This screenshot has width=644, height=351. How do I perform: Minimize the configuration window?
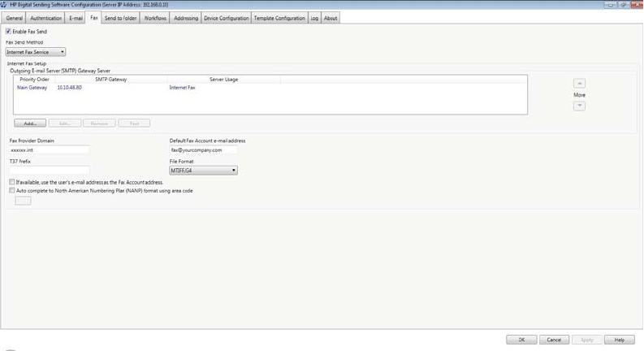point(610,5)
